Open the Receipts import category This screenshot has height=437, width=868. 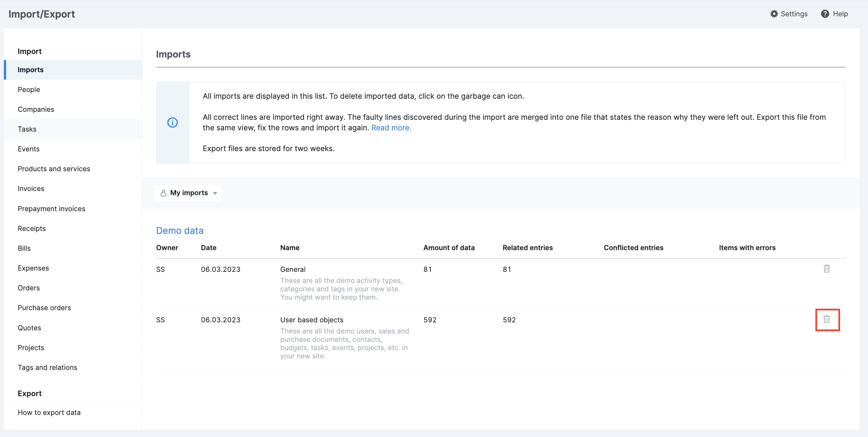(32, 228)
